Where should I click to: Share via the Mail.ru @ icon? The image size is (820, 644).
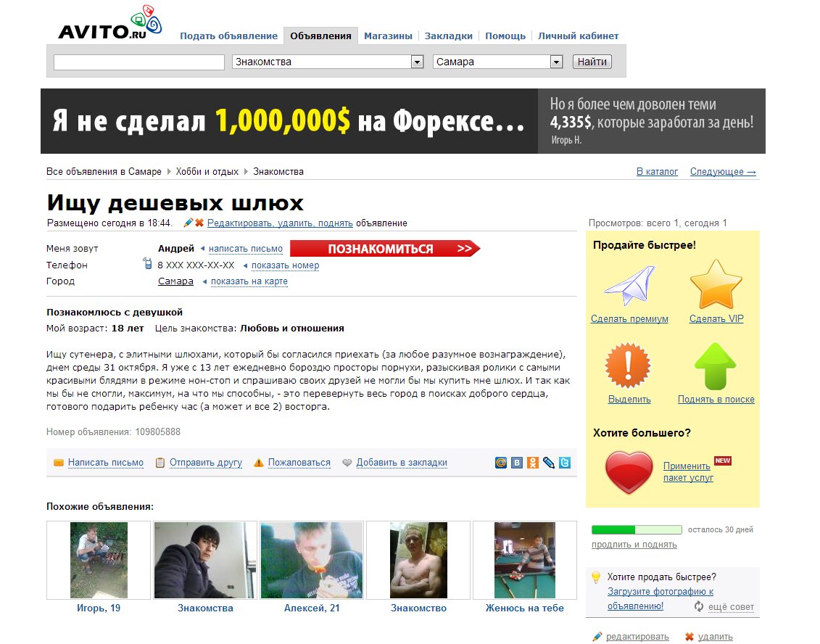501,463
